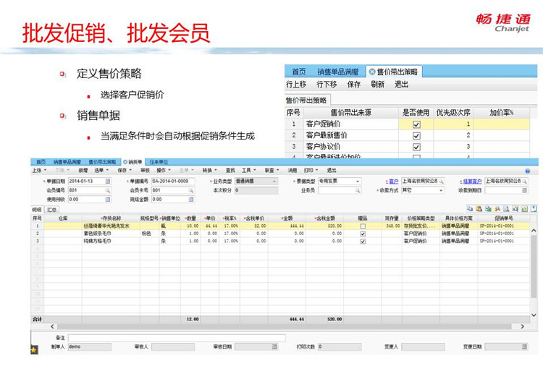
Task: Toggle 是否使用 checkbox for 客户协议价
Action: pos(416,148)
